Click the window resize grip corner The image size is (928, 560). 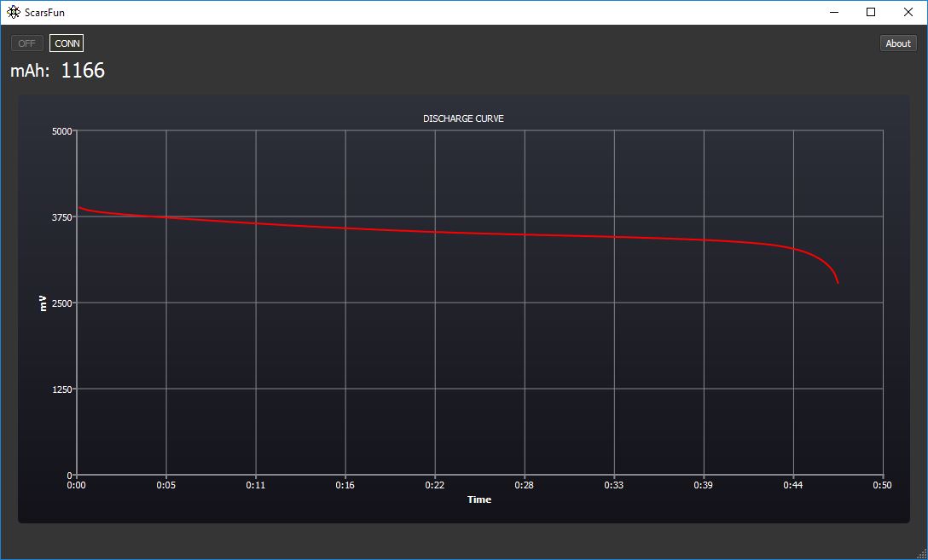coord(921,554)
